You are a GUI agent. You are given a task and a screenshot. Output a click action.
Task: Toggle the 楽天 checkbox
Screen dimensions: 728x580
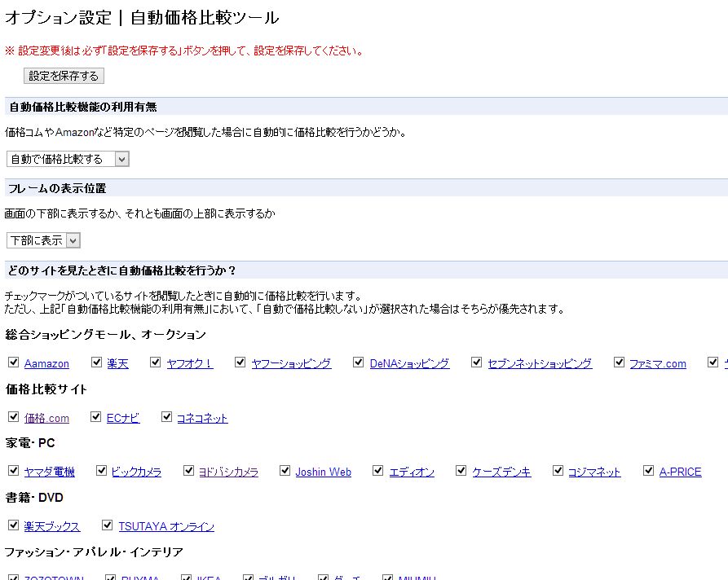click(x=96, y=362)
